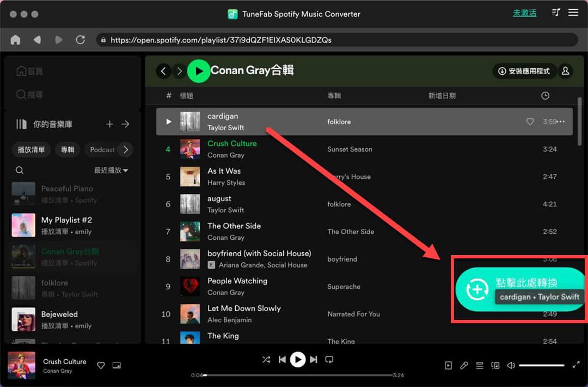Click 點擊此處轉換 convert button
Viewport: 588px width, 387px height.
pos(520,289)
